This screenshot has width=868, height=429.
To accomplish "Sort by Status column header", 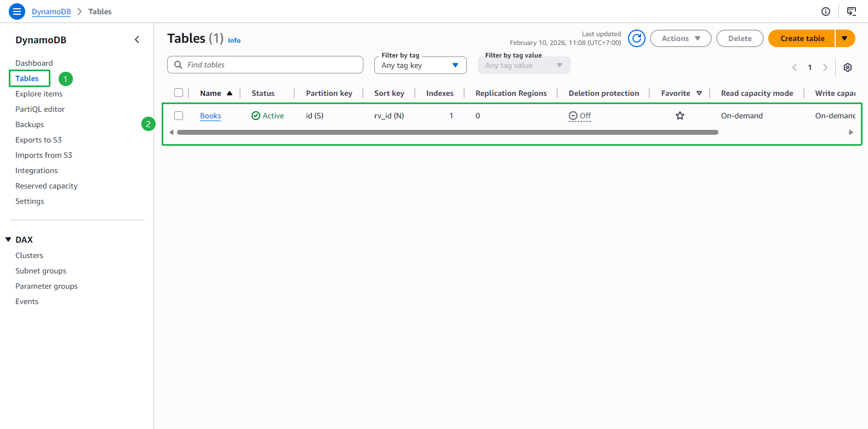I will click(x=263, y=93).
